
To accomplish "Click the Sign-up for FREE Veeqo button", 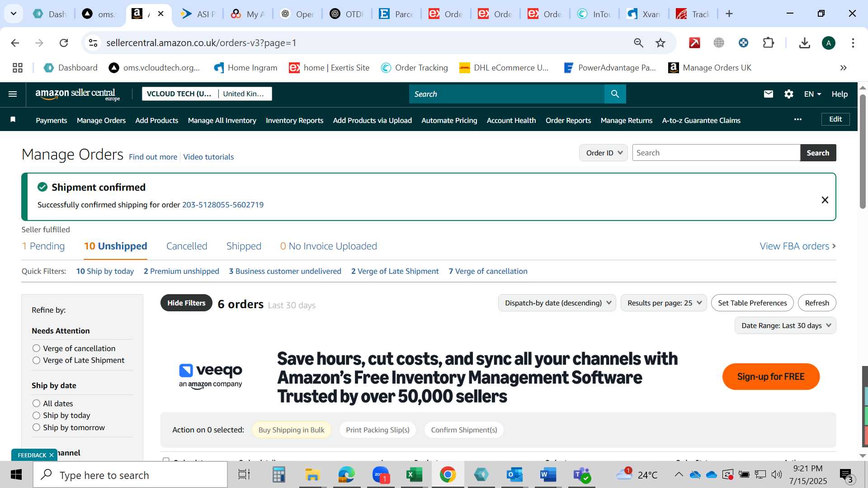I will 771,376.
